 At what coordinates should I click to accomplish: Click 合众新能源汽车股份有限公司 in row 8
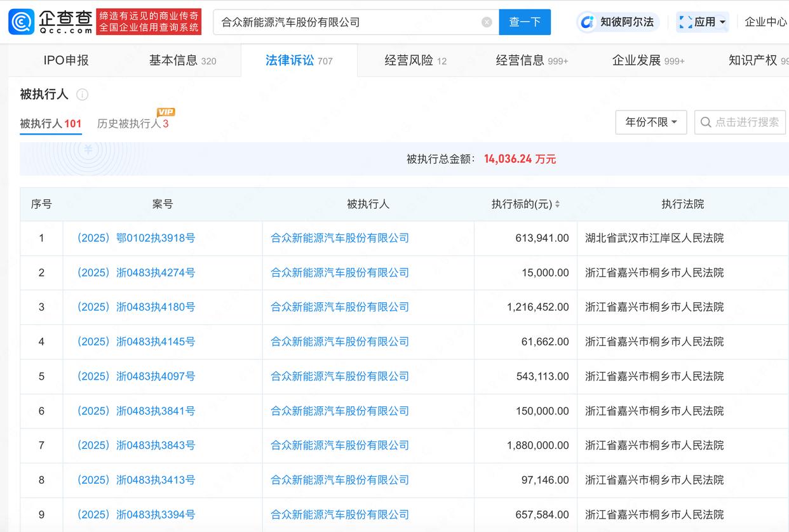[x=340, y=480]
